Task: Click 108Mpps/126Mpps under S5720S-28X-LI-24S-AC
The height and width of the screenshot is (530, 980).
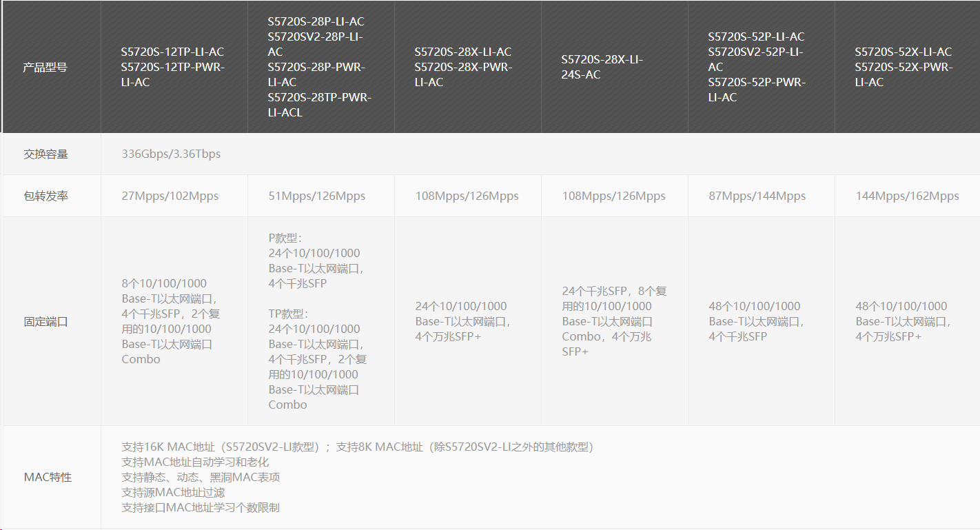Action: pos(613,196)
